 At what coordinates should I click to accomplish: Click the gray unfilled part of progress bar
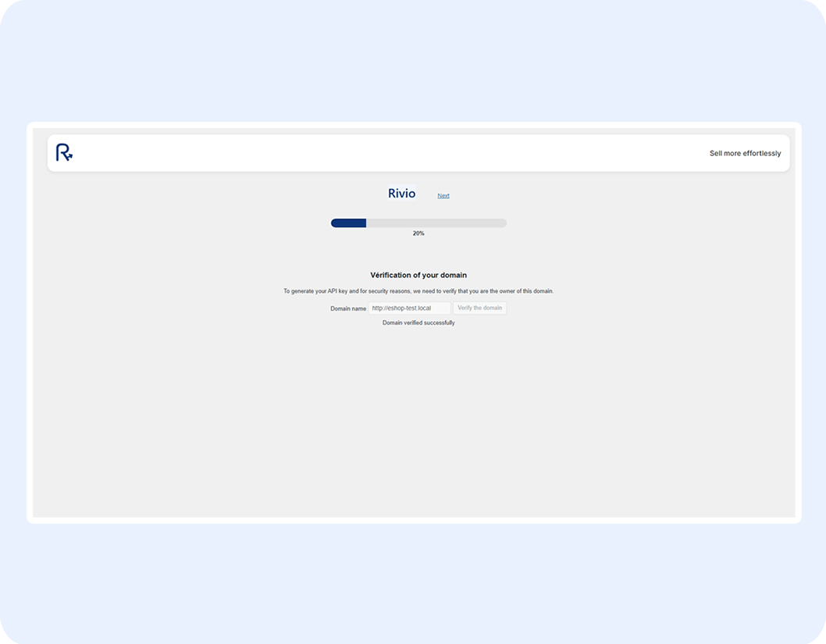437,223
